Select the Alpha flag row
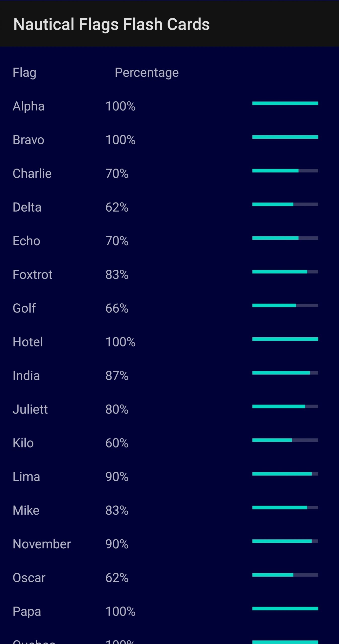Screen dimensions: 339x644 (x=29, y=106)
